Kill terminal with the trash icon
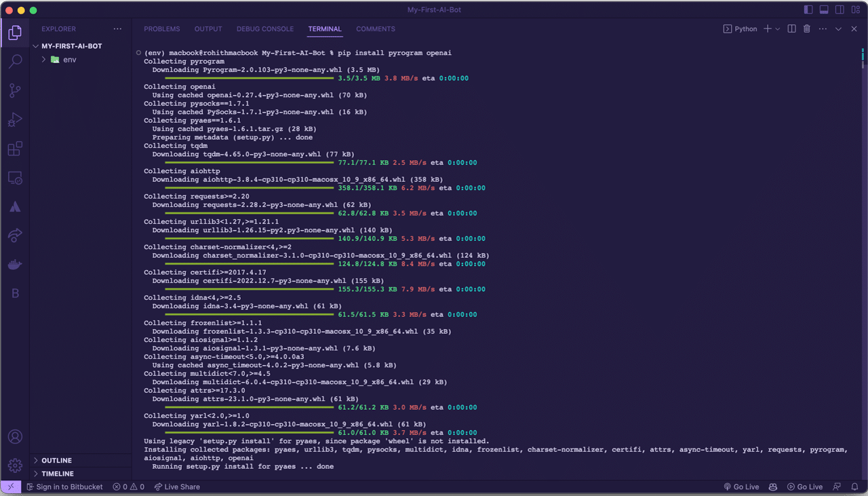This screenshot has height=496, width=868. tap(806, 29)
